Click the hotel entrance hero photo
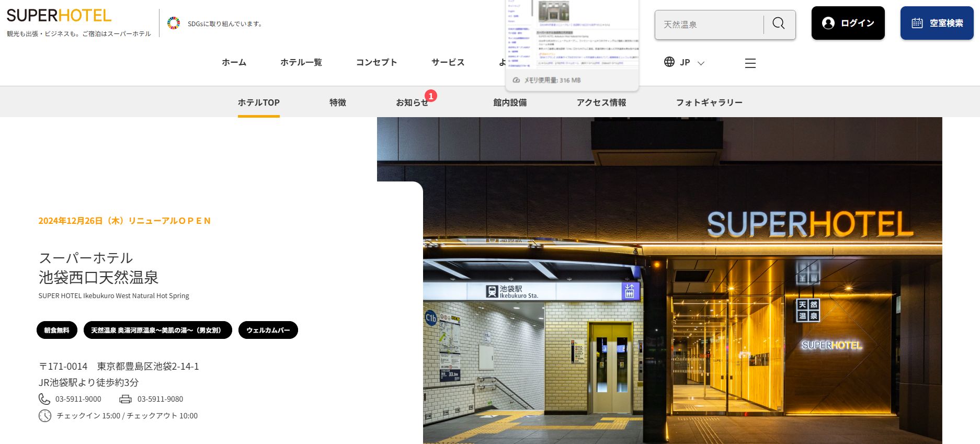Viewport: 980px width, 444px height. [x=659, y=280]
